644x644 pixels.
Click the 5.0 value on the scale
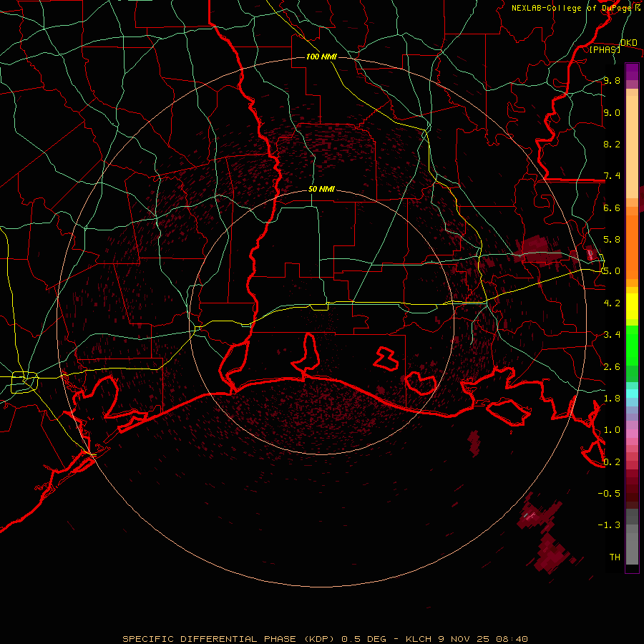click(x=612, y=271)
